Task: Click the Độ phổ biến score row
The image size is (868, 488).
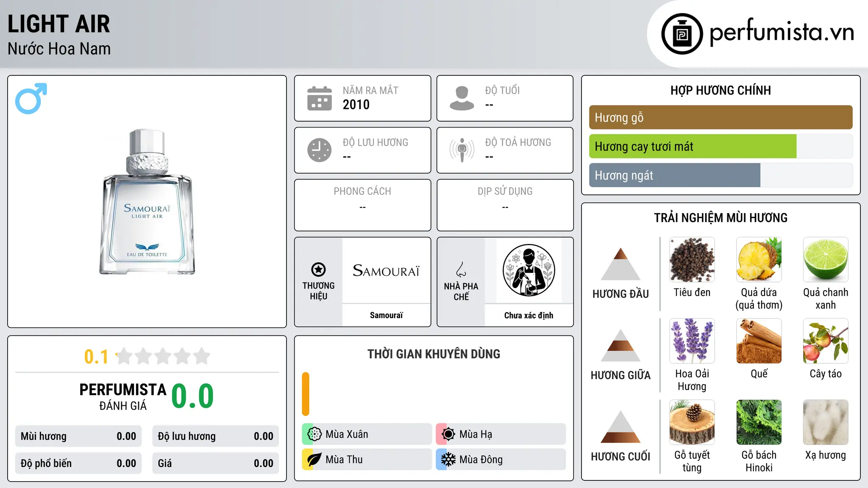Action: coord(78,463)
